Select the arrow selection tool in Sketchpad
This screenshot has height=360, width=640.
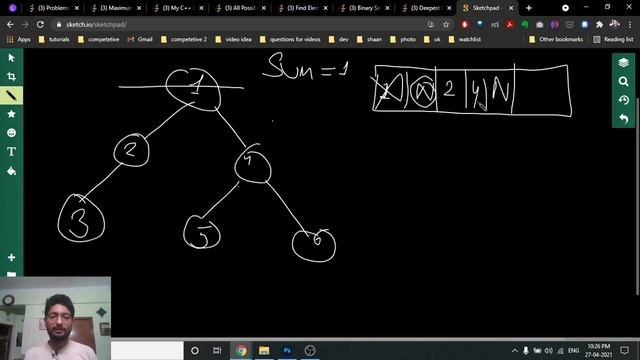[x=11, y=58]
